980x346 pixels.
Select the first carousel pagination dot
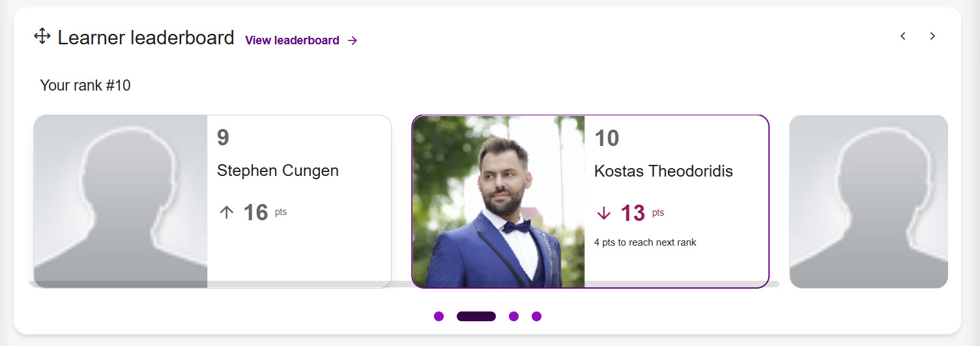tap(439, 316)
